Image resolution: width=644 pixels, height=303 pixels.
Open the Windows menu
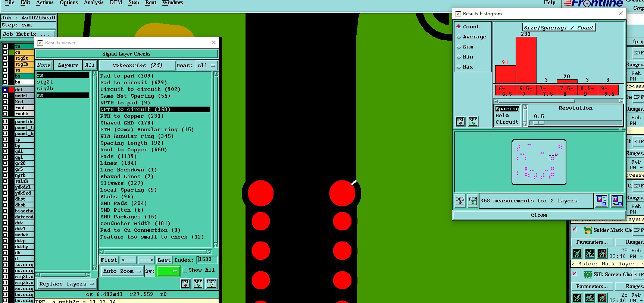click(173, 3)
